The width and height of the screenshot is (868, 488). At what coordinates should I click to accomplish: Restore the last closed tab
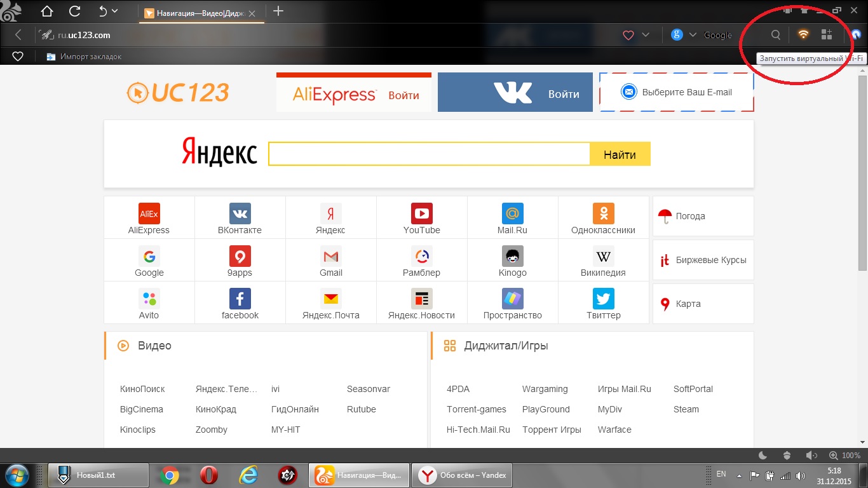tap(103, 11)
